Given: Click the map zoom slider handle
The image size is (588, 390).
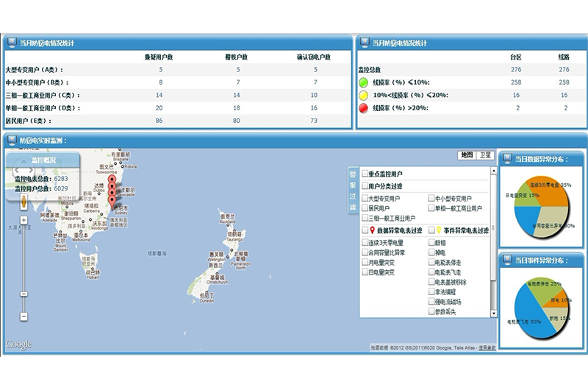Looking at the screenshot, I should pos(24,294).
